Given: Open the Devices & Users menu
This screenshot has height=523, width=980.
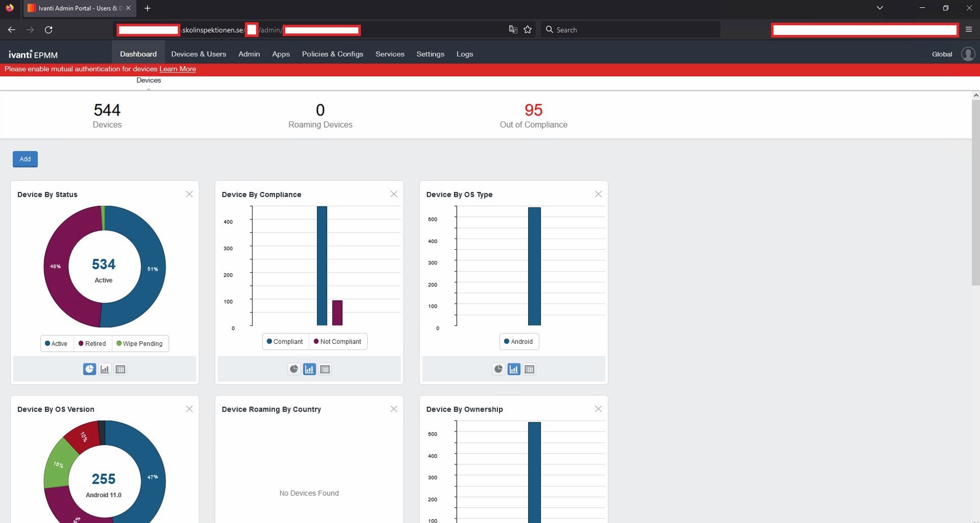Looking at the screenshot, I should [199, 54].
